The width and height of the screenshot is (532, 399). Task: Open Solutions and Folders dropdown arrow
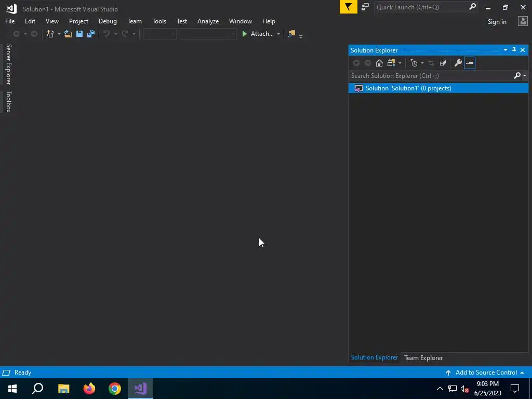[x=400, y=63]
